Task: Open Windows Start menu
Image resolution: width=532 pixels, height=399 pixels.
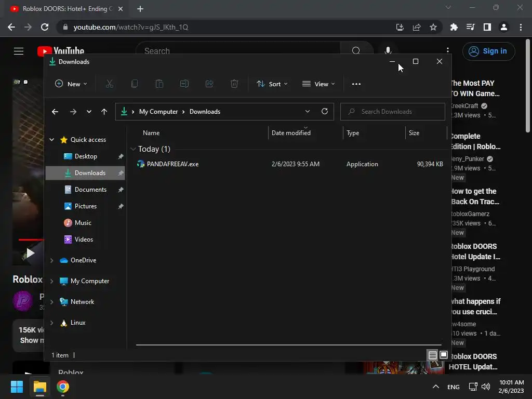Action: pos(17,387)
